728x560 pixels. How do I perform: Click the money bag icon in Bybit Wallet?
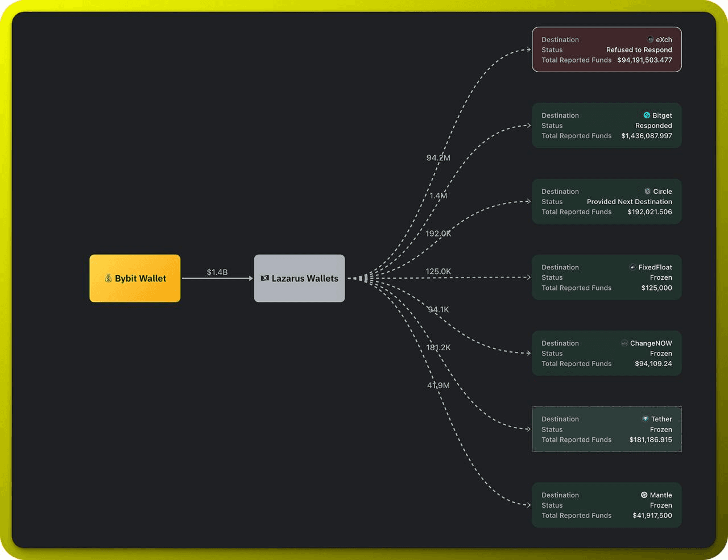pos(108,279)
